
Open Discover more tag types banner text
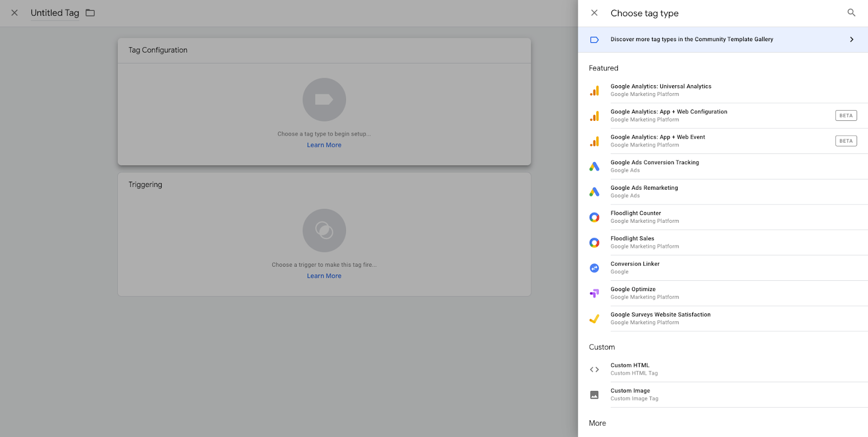[x=692, y=40]
